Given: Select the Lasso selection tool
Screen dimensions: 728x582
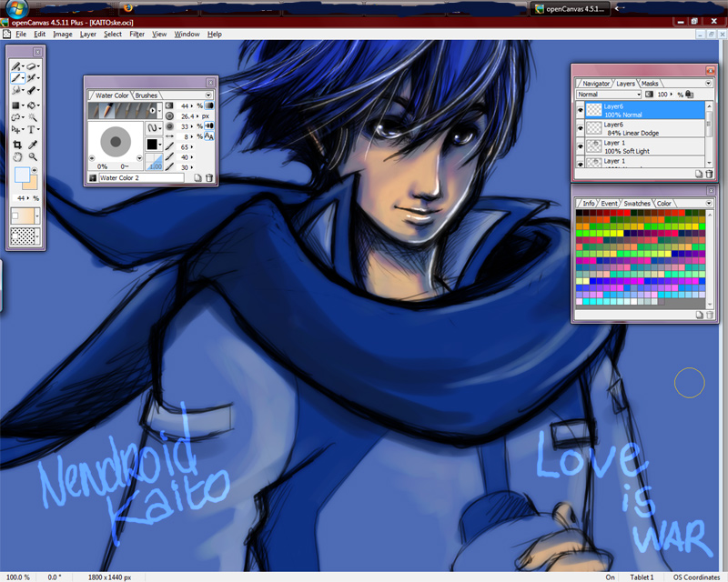Looking at the screenshot, I should coord(15,117).
